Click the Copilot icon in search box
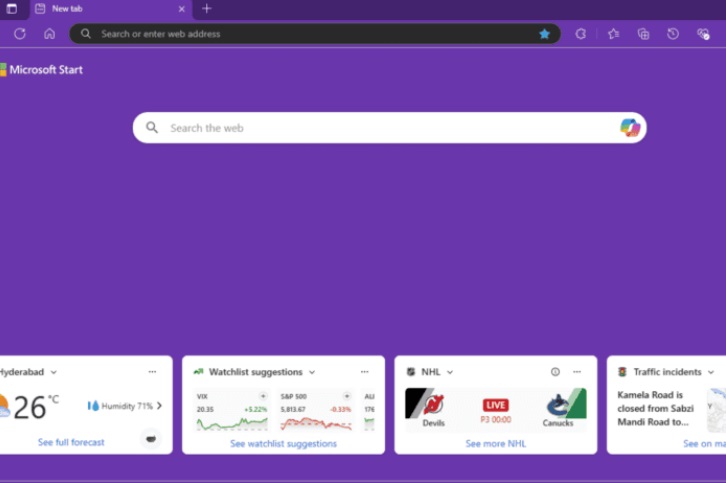The image size is (726, 483). coord(629,128)
